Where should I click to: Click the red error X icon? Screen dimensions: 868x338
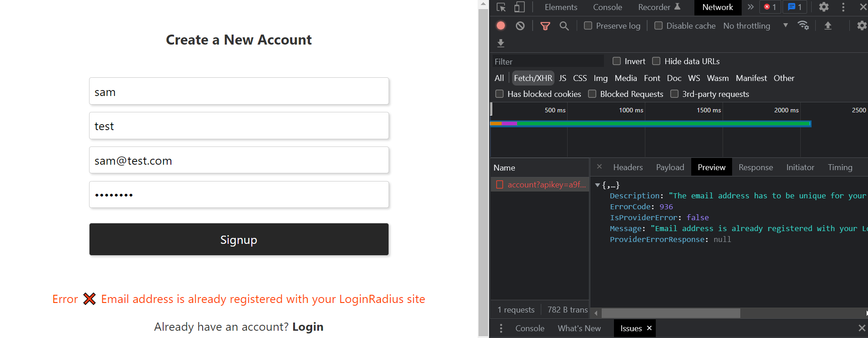pos(90,299)
